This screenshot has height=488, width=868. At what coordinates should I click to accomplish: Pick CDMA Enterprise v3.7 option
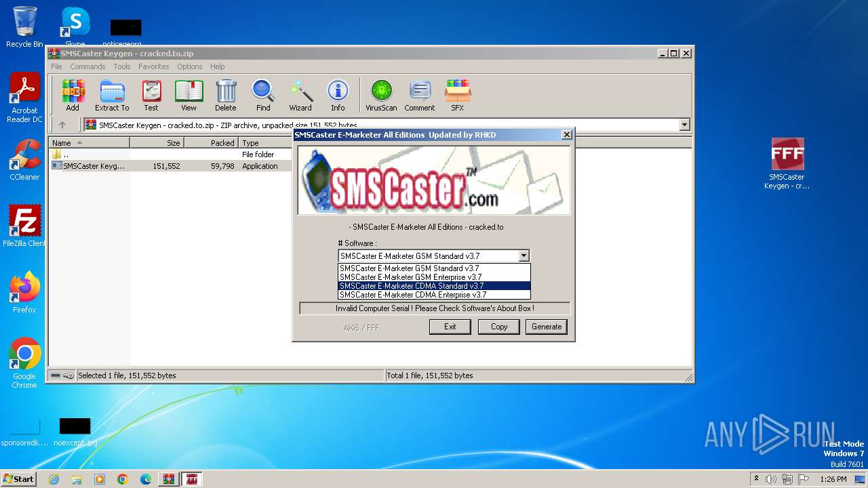(434, 295)
